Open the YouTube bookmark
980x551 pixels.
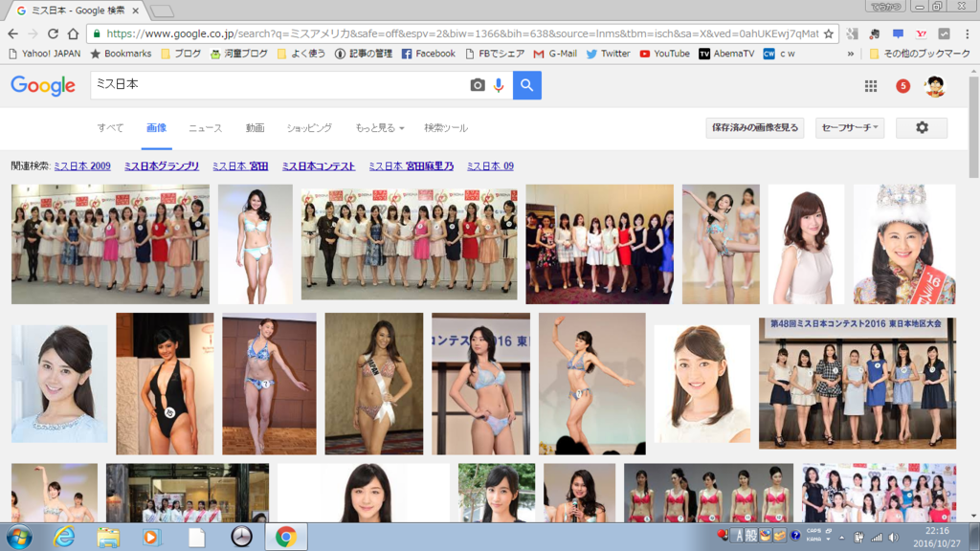click(x=664, y=54)
